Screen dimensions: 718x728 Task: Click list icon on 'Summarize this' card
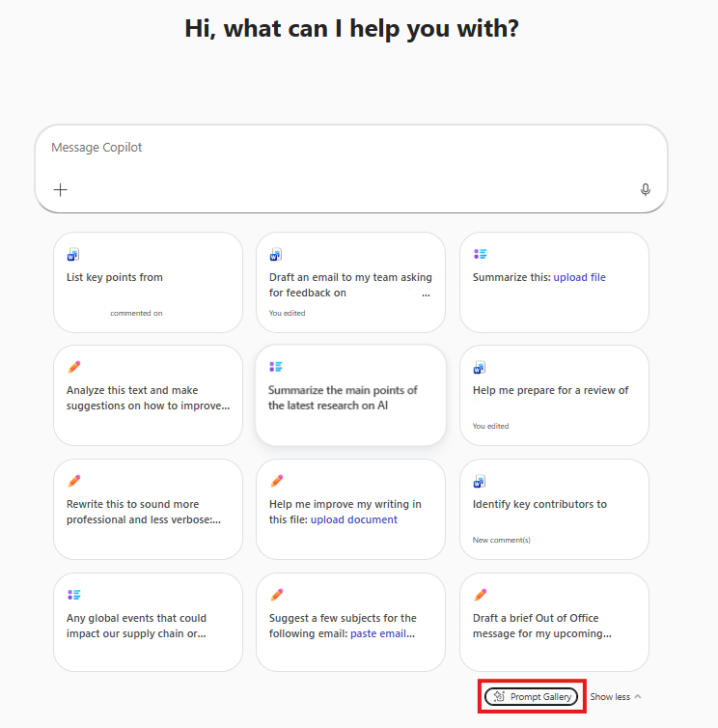click(480, 254)
